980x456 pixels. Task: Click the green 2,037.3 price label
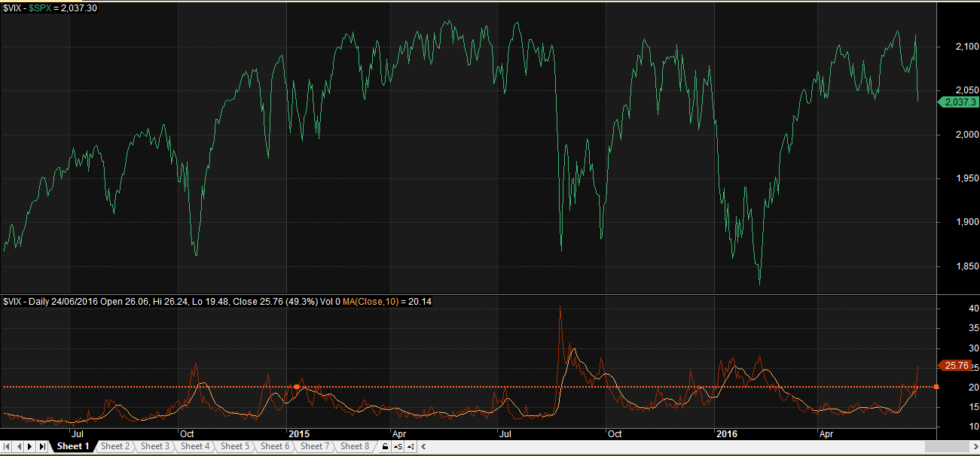[x=958, y=102]
